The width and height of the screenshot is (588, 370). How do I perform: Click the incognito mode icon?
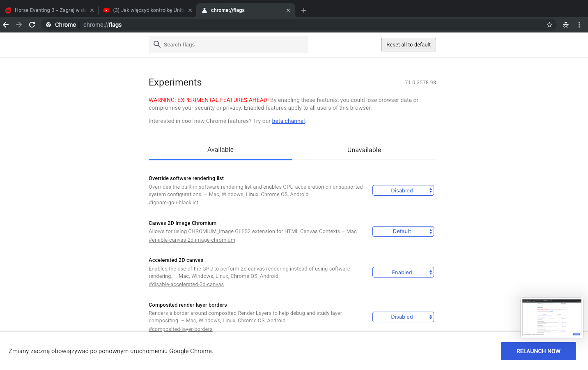tap(566, 25)
